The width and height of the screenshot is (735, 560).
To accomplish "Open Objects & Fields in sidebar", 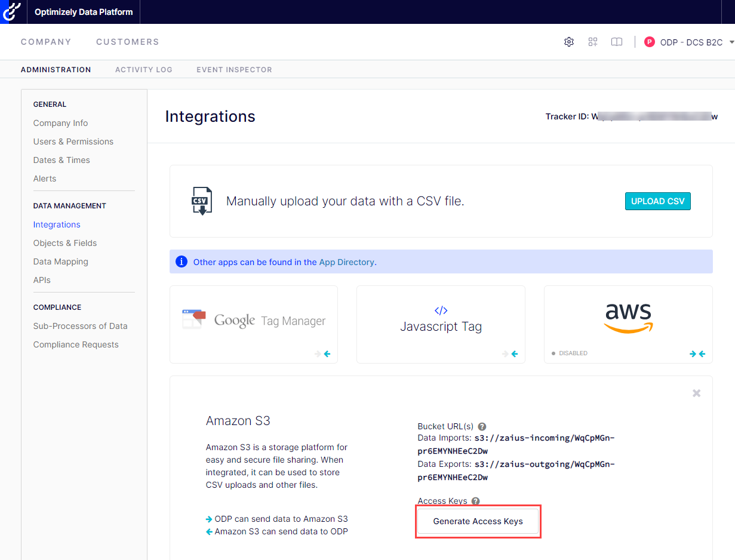I will click(65, 243).
